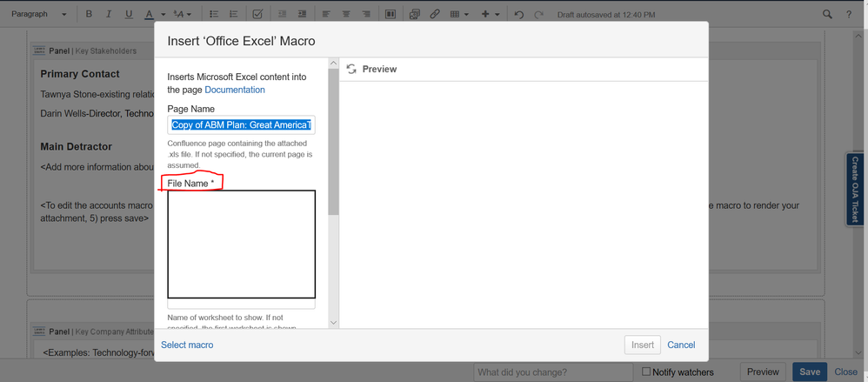Open the plus insert more content menu
Viewport: 868px width, 382px height.
point(490,15)
